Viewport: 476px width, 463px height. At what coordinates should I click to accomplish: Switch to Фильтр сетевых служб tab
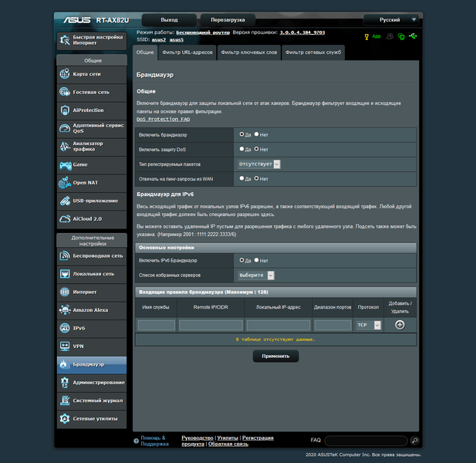313,52
